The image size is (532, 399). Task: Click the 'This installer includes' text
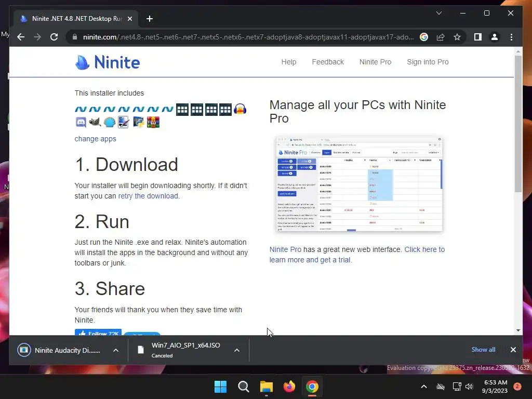click(109, 93)
